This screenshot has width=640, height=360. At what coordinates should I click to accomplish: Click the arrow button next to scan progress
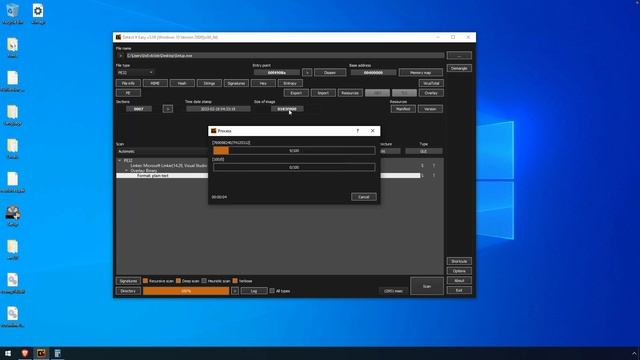point(235,291)
